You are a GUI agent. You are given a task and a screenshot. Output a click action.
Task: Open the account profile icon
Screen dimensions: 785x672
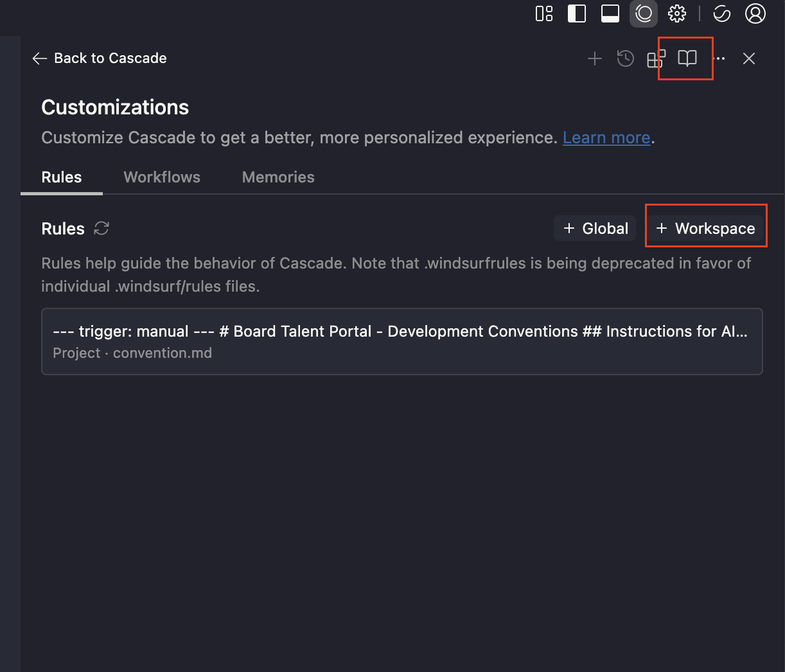(755, 13)
